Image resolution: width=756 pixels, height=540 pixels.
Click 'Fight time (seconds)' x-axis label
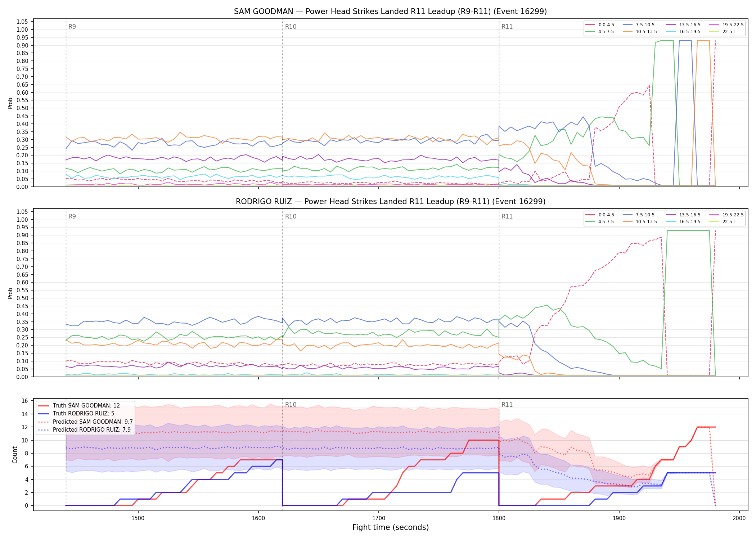tap(391, 527)
